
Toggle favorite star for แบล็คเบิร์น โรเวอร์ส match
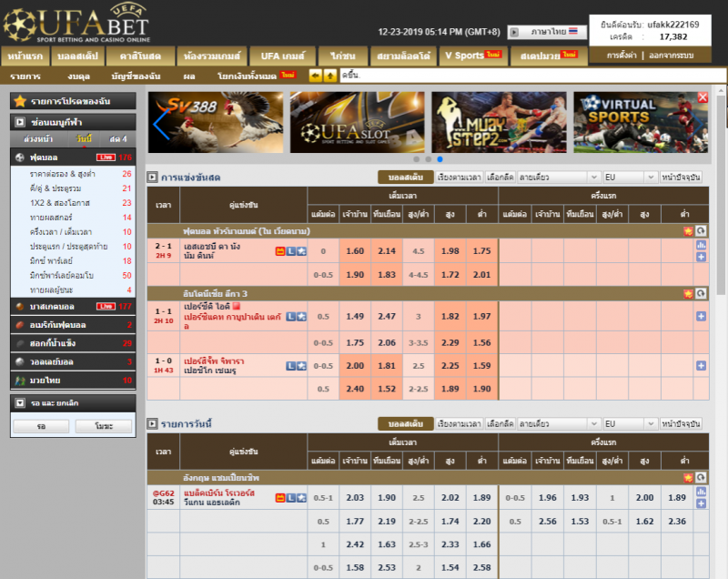[x=302, y=498]
